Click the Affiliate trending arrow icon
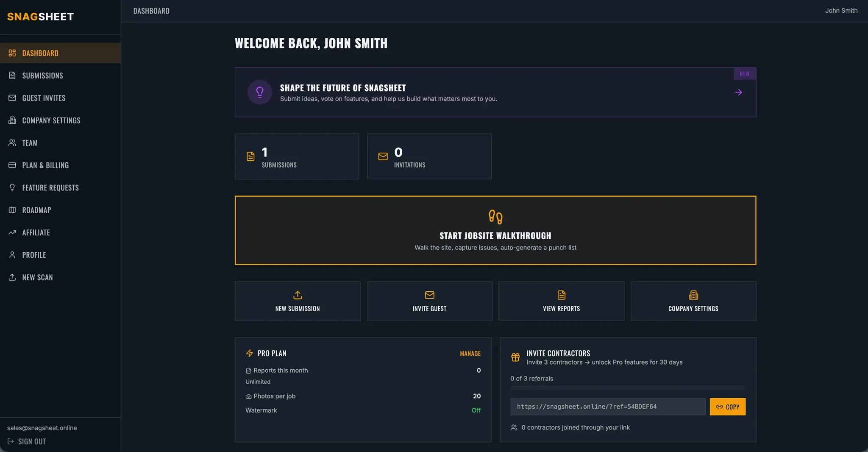868x452 pixels. tap(12, 232)
